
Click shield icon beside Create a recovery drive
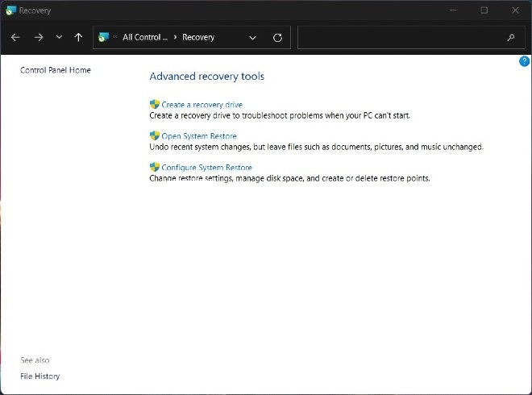pyautogui.click(x=155, y=105)
